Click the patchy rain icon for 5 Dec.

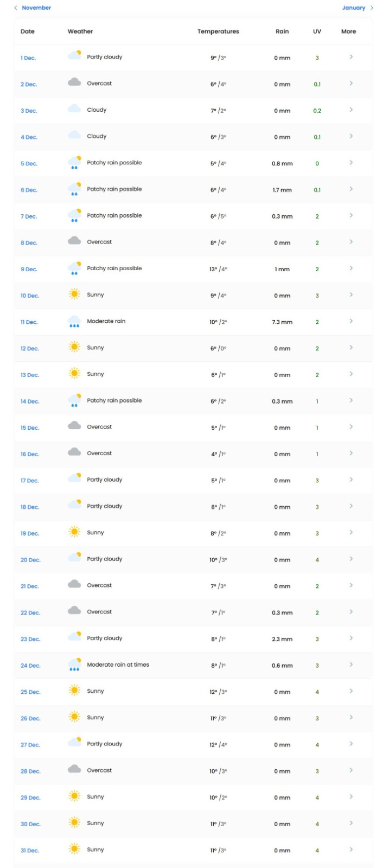click(x=74, y=162)
